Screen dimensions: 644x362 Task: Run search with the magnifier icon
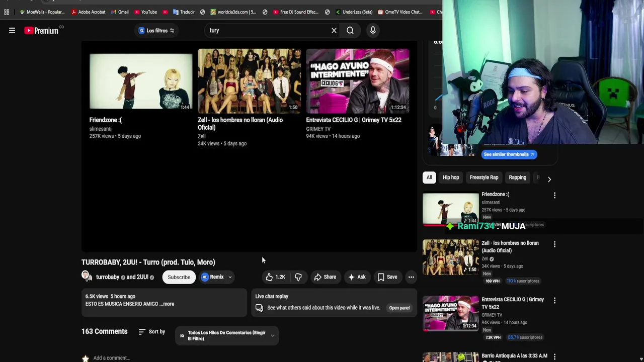(x=350, y=30)
